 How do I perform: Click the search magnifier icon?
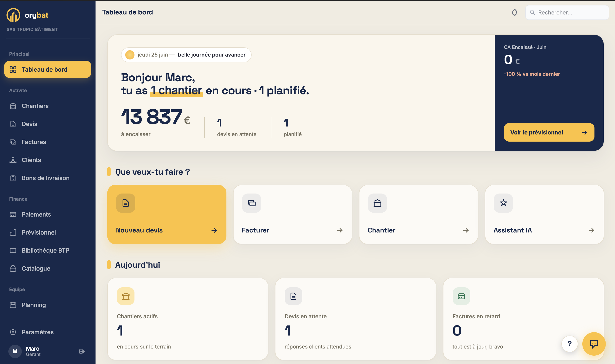point(532,12)
